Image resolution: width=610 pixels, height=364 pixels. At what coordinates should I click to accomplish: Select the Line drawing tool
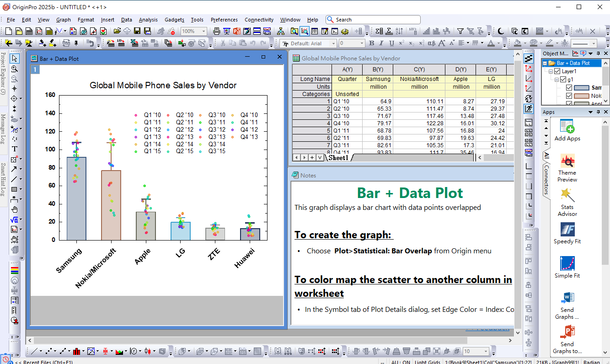15,179
